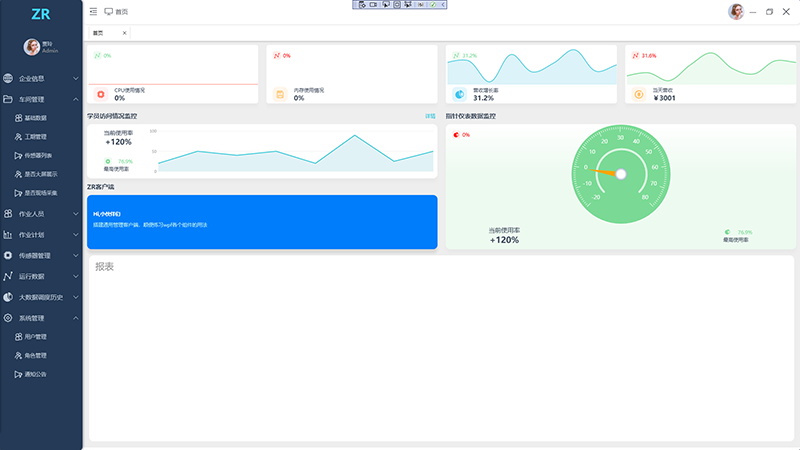Click the orange save icon in the memory card
Screen dimensions: 800x450
(280, 94)
